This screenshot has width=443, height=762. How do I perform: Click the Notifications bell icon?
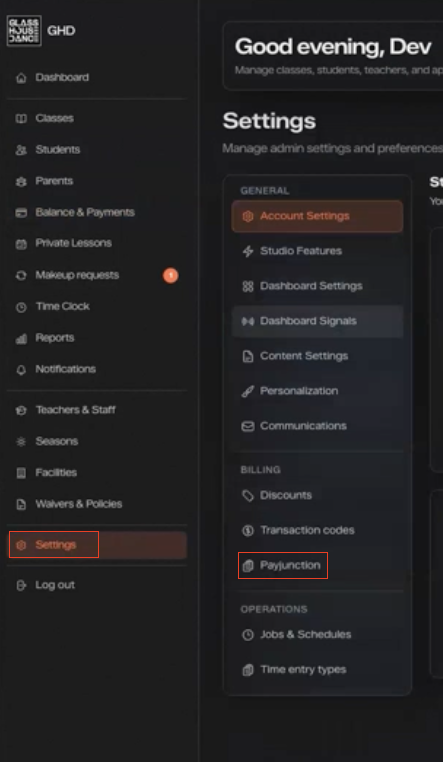coord(21,369)
